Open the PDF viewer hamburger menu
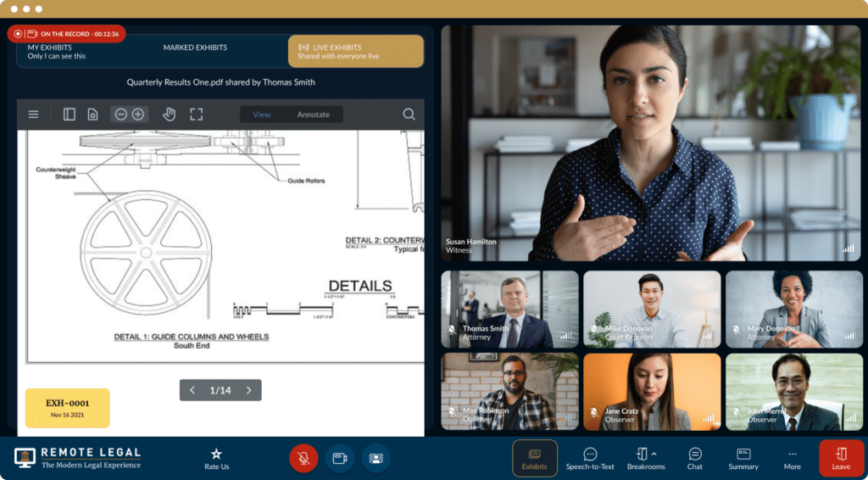Screen dimensions: 868x480 coord(34,114)
